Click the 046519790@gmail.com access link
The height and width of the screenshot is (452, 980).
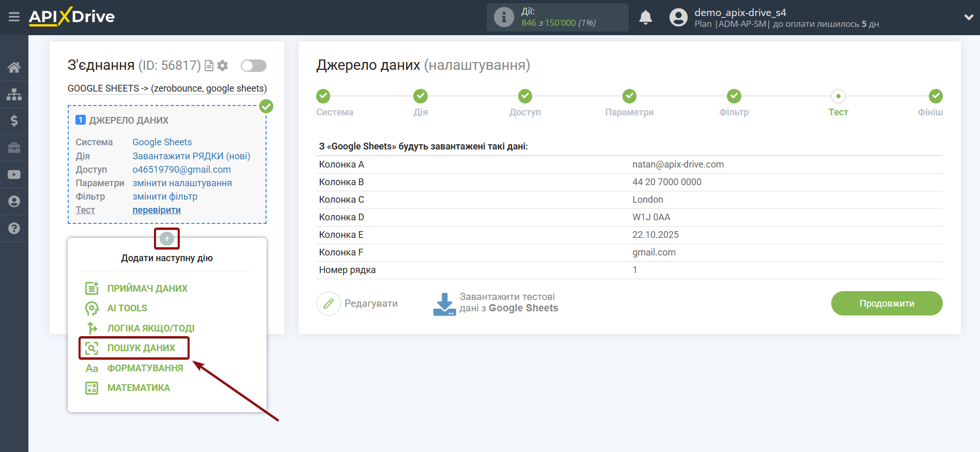tap(182, 170)
